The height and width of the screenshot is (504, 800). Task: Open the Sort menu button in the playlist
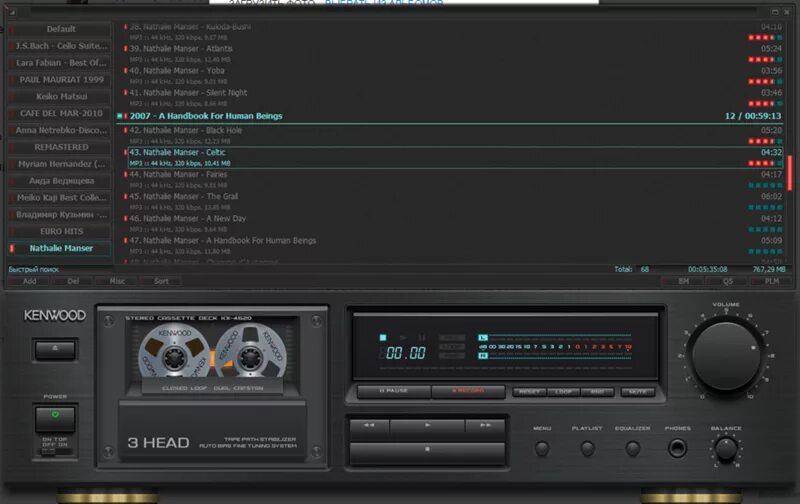coord(161,281)
